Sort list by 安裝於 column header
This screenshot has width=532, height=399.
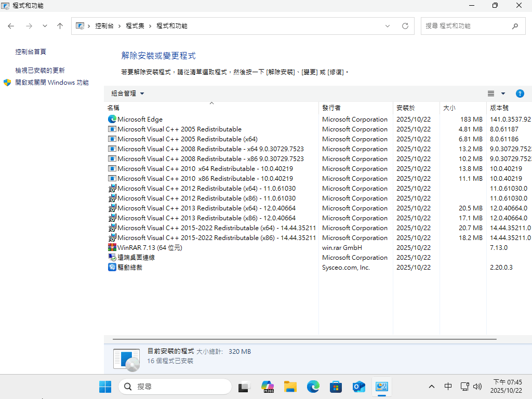click(x=405, y=108)
